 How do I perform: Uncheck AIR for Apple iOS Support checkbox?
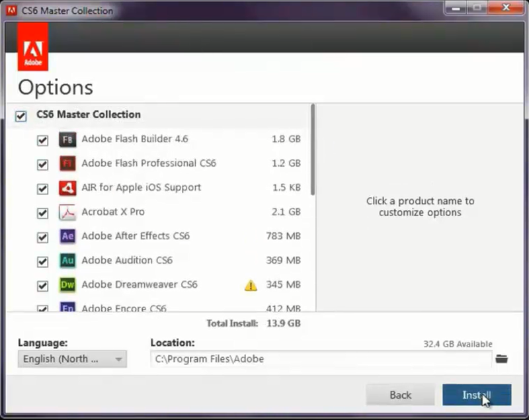pyautogui.click(x=42, y=189)
